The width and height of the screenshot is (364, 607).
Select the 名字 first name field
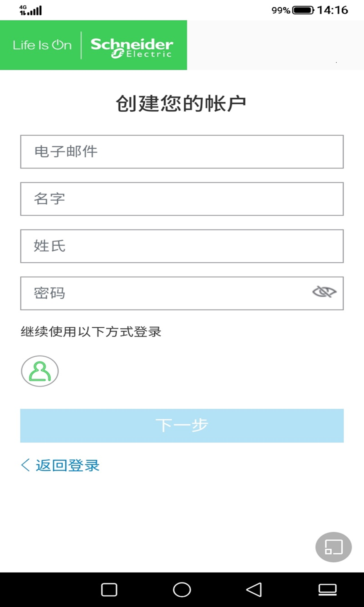pyautogui.click(x=182, y=199)
